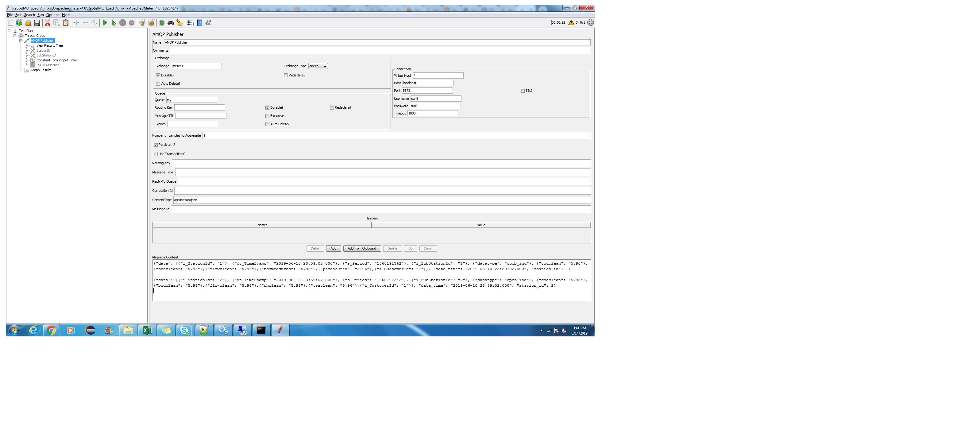The width and height of the screenshot is (980, 434).
Task: Click the Search binoculars icon
Action: [171, 23]
